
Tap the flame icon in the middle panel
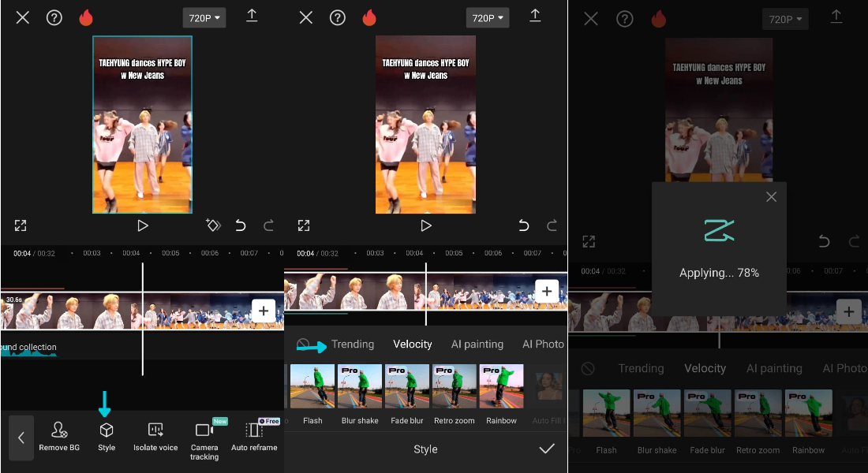pyautogui.click(x=369, y=17)
